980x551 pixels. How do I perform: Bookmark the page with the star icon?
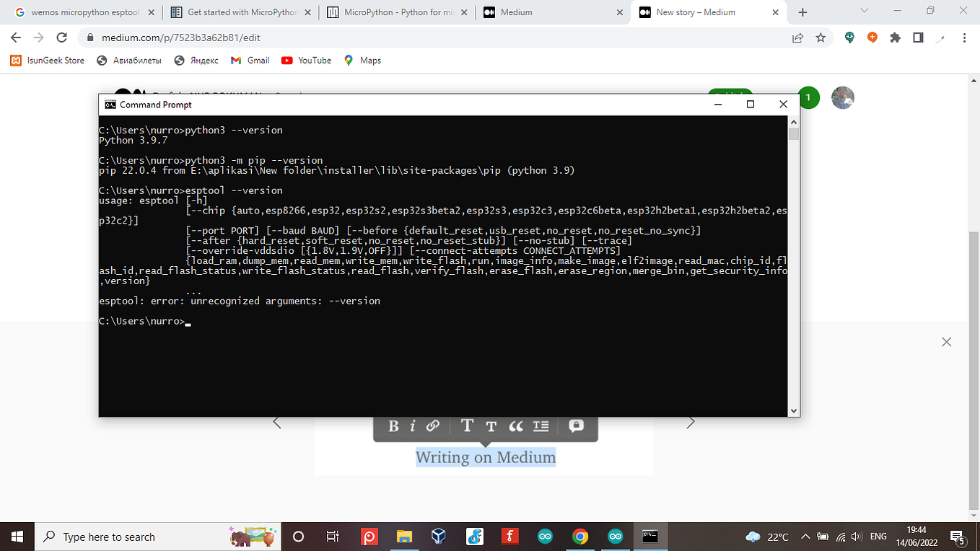pos(821,38)
